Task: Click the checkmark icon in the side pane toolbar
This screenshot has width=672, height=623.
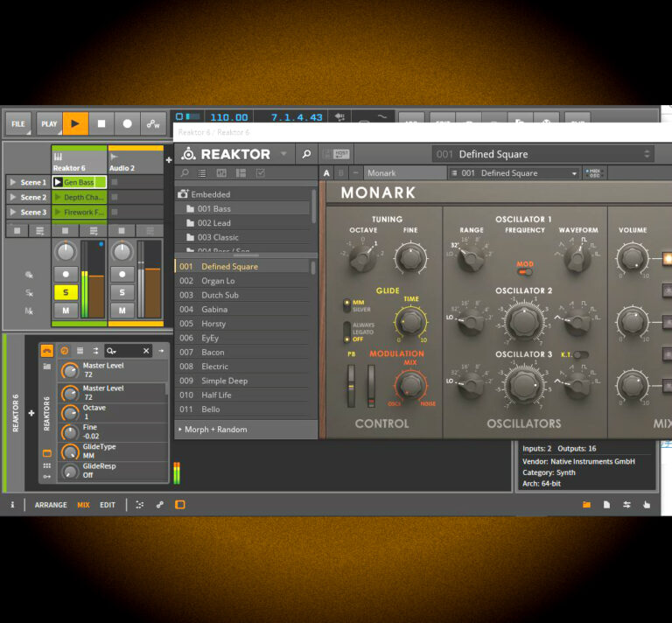Action: 261,173
